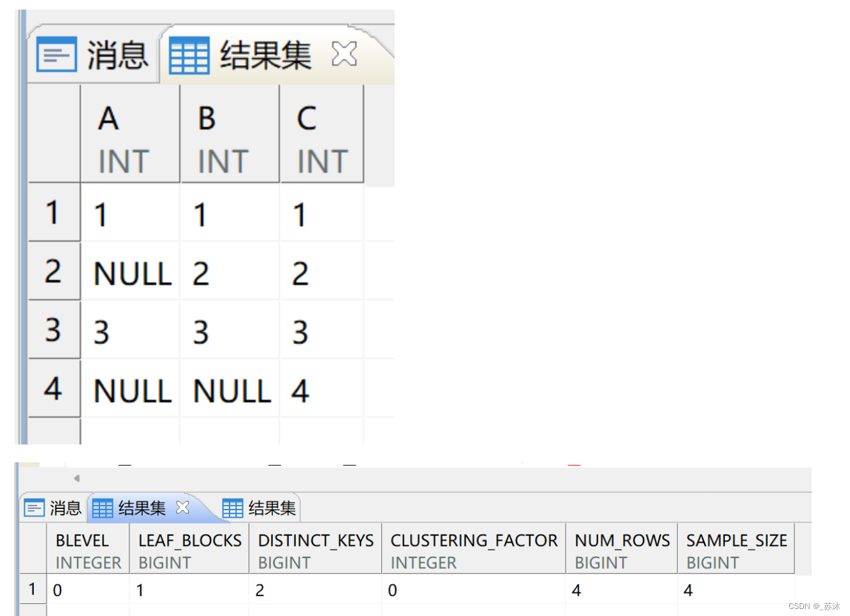Image resolution: width=850 pixels, height=616 pixels.
Task: Close the active 结果集 tab
Action: (x=343, y=54)
